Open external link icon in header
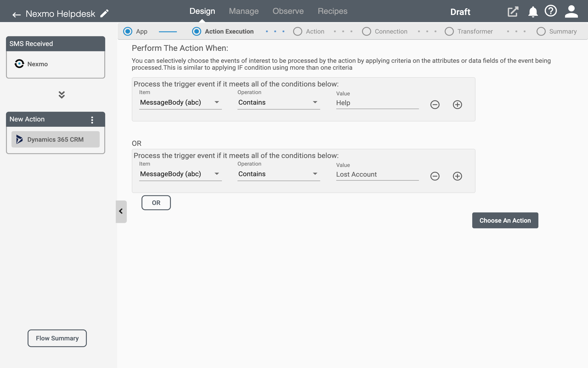This screenshot has height=368, width=588. [x=513, y=12]
